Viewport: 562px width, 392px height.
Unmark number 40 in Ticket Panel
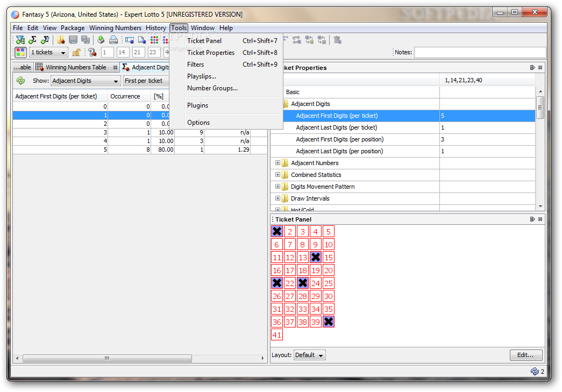(x=329, y=322)
